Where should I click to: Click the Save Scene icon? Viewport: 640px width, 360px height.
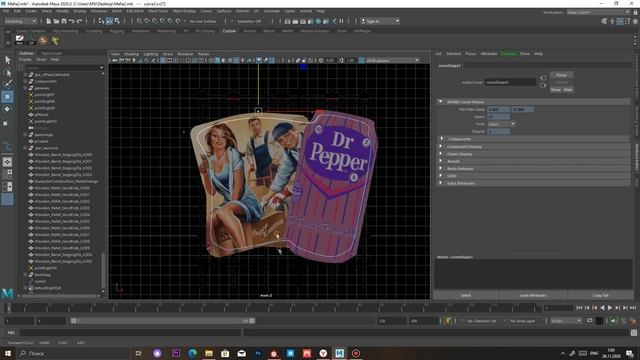[x=64, y=21]
